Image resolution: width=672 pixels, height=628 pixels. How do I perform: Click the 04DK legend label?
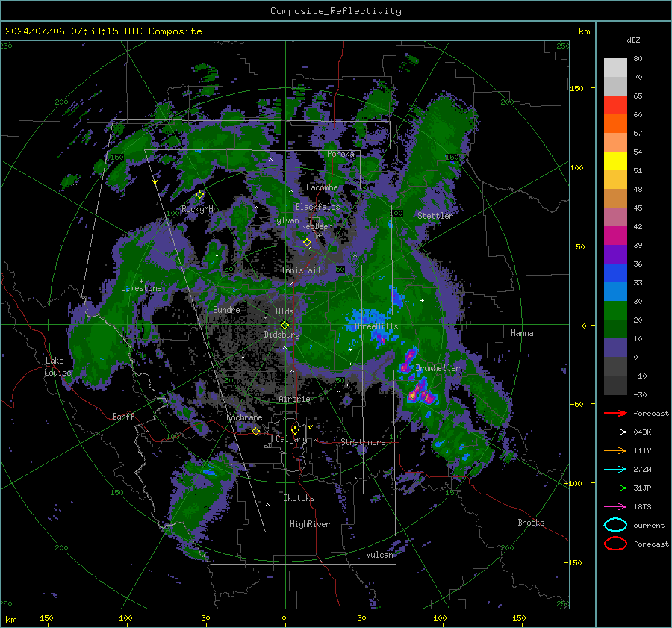tap(642, 432)
